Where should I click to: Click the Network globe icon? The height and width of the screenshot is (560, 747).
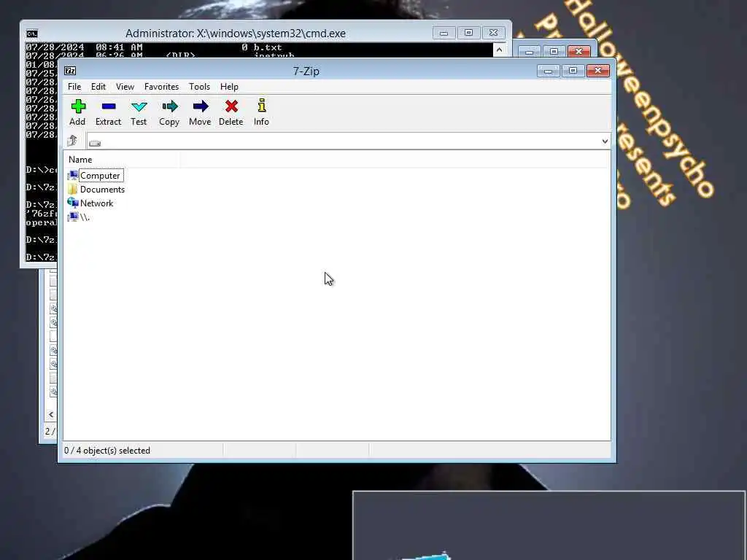click(x=73, y=203)
